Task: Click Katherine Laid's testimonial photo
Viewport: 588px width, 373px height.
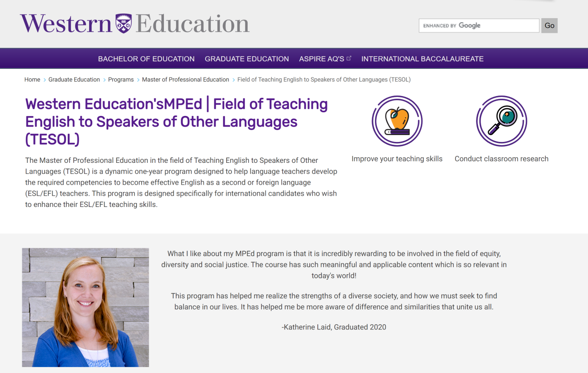Action: [85, 307]
